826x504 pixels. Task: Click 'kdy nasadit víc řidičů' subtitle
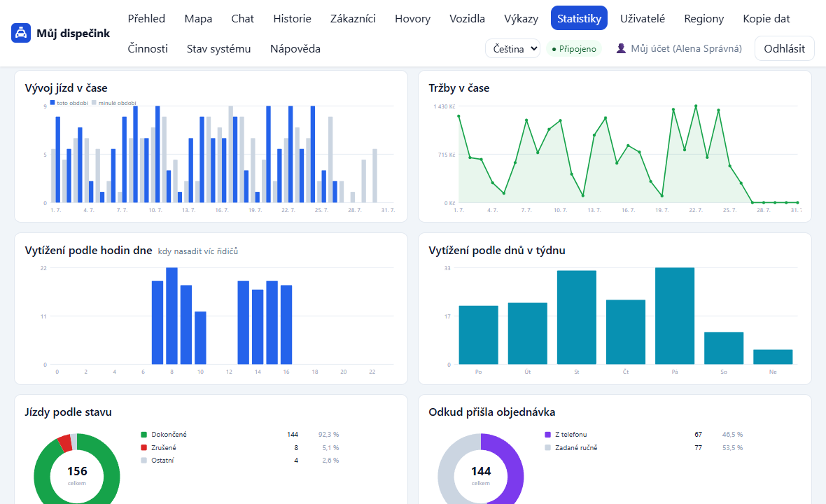[198, 251]
